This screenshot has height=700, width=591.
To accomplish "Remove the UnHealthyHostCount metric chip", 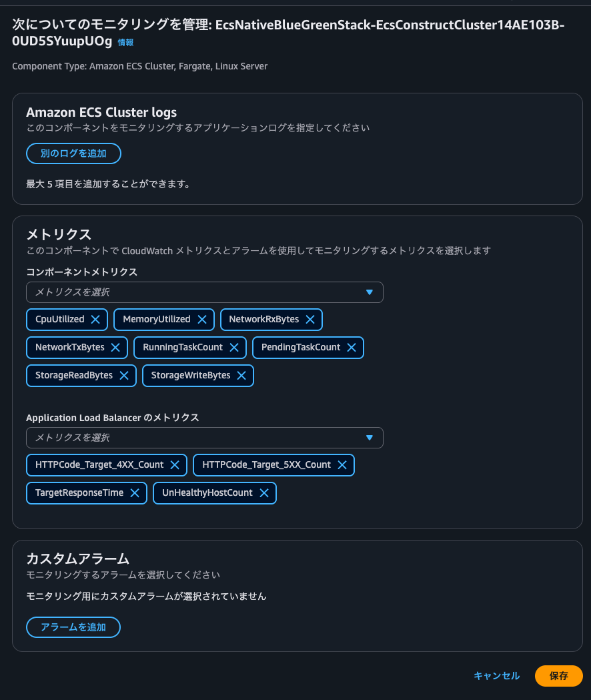I will pyautogui.click(x=263, y=493).
